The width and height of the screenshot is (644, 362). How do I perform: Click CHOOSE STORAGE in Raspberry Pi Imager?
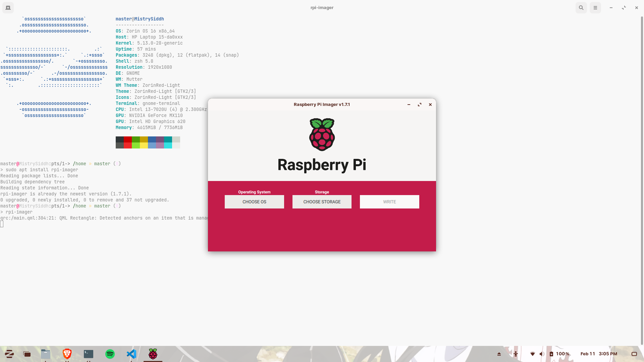322,202
